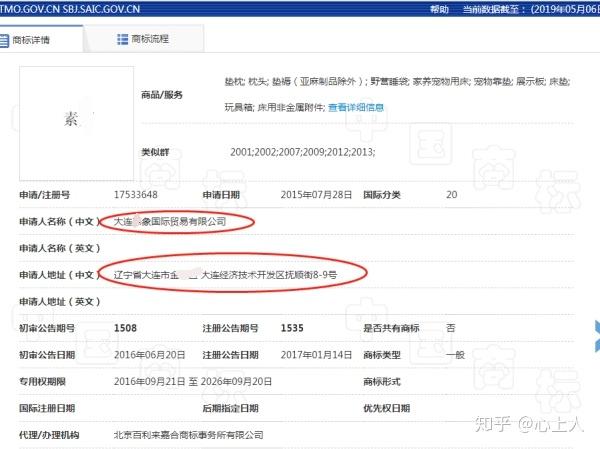
Task: Select international class value 20
Action: coord(452,195)
